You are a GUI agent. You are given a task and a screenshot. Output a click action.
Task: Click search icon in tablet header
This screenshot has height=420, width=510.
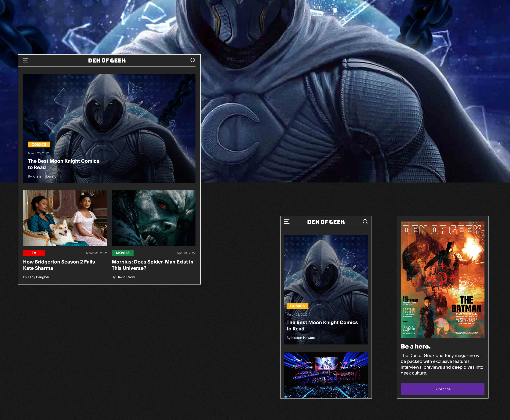pyautogui.click(x=193, y=60)
